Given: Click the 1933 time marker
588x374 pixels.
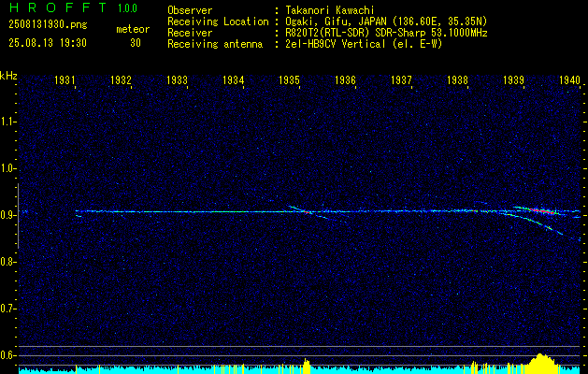Looking at the screenshot, I should coord(177,79).
